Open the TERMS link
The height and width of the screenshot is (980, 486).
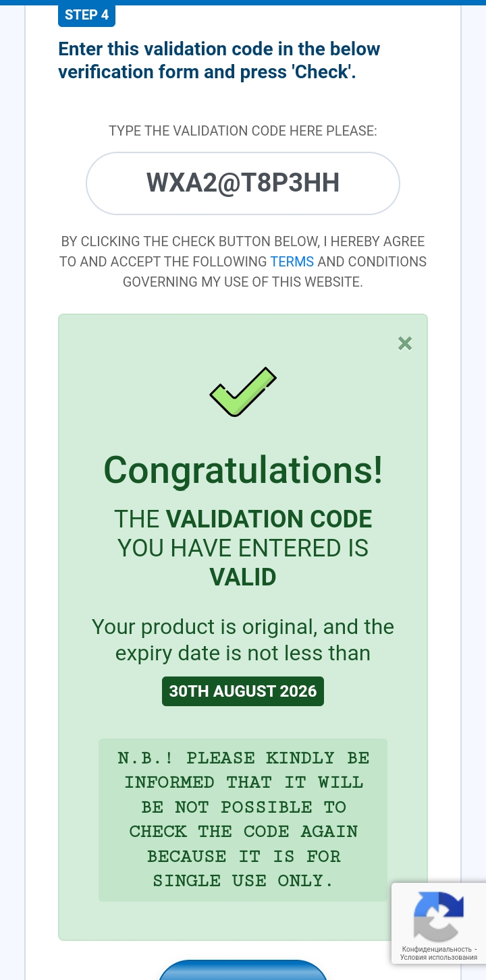click(292, 262)
